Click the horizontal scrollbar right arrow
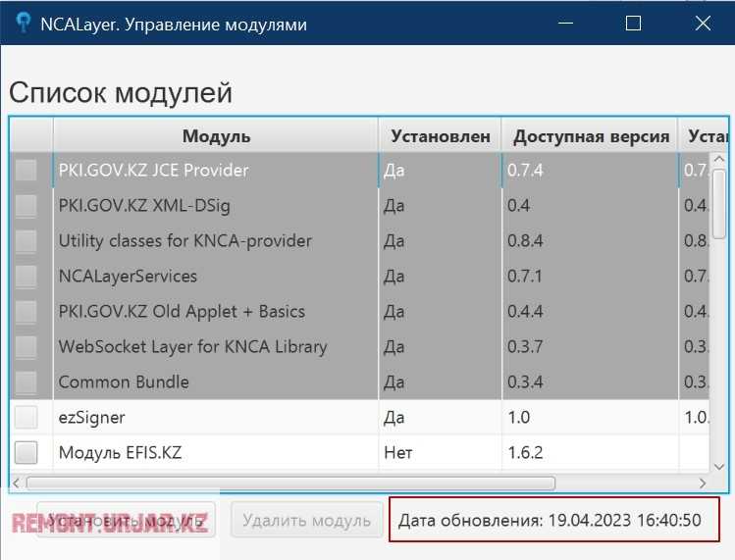735x560 pixels. (x=703, y=483)
